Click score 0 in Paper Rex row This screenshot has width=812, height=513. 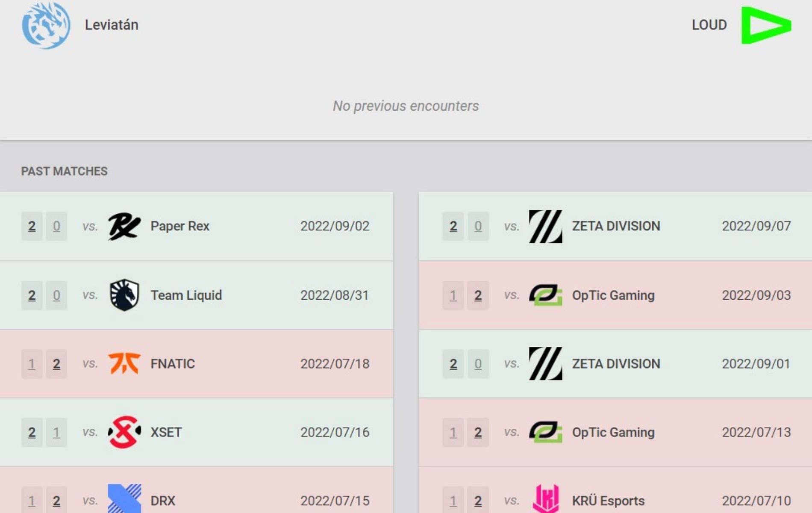(x=56, y=226)
